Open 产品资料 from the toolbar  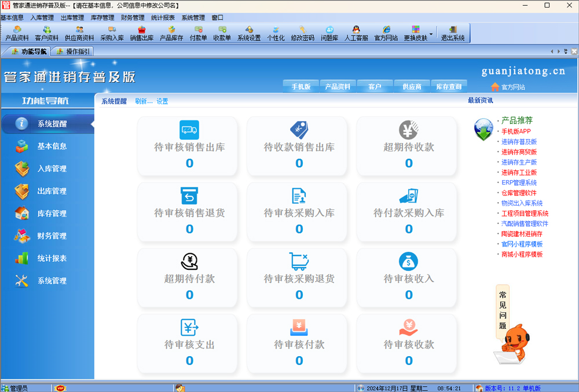(x=17, y=34)
